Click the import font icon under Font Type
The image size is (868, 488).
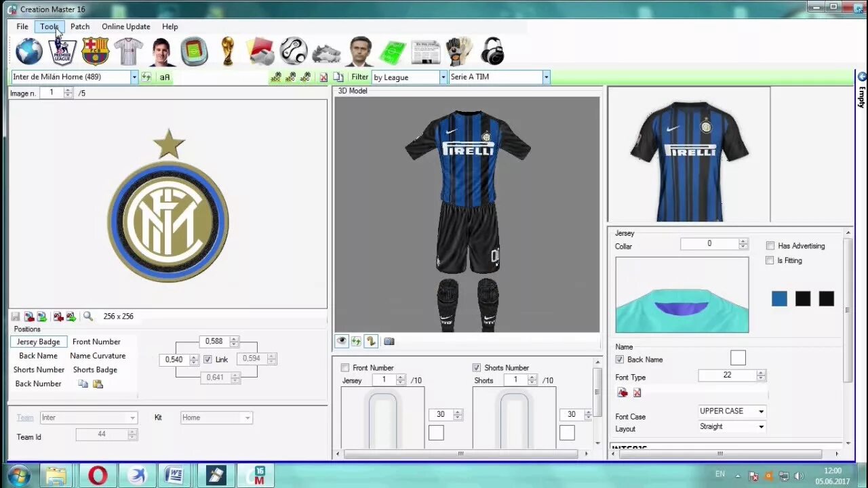(x=623, y=392)
